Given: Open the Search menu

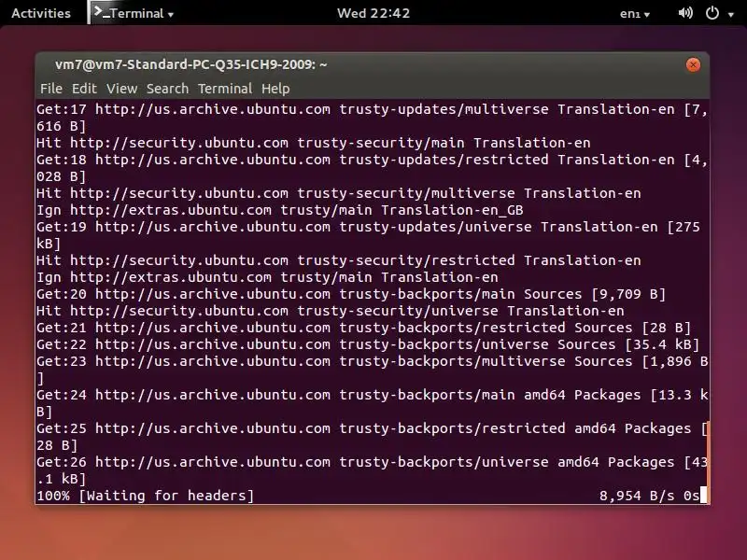Looking at the screenshot, I should 167,89.
